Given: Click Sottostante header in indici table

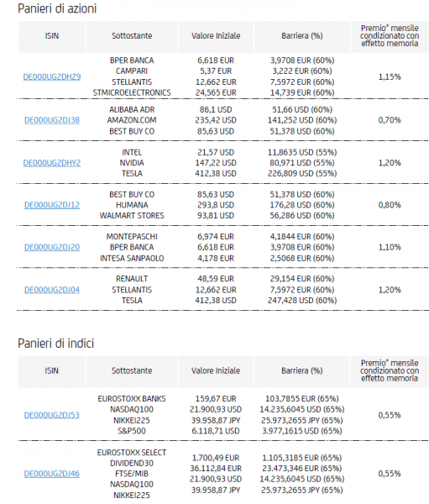Looking at the screenshot, I should (132, 370).
